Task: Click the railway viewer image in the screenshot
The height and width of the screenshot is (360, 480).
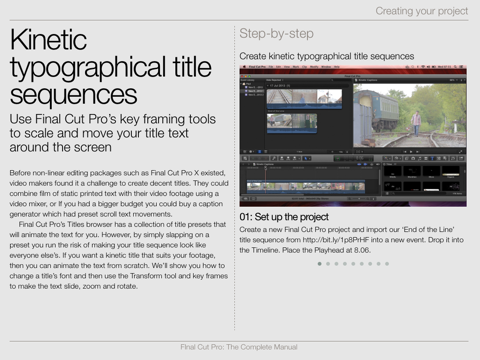Action: coord(410,115)
